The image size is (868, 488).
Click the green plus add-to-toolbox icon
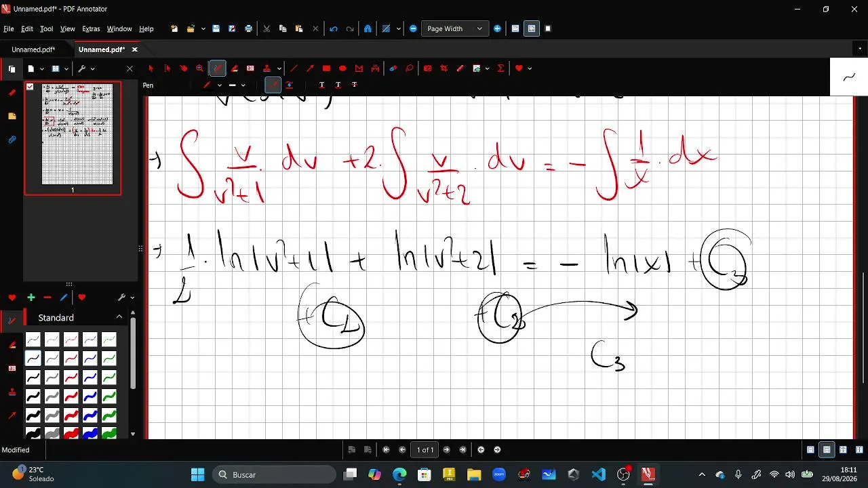(x=31, y=298)
